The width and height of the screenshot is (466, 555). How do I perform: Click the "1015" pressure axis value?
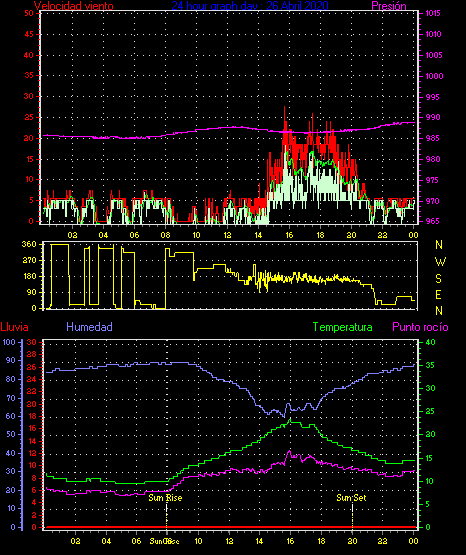coord(433,13)
